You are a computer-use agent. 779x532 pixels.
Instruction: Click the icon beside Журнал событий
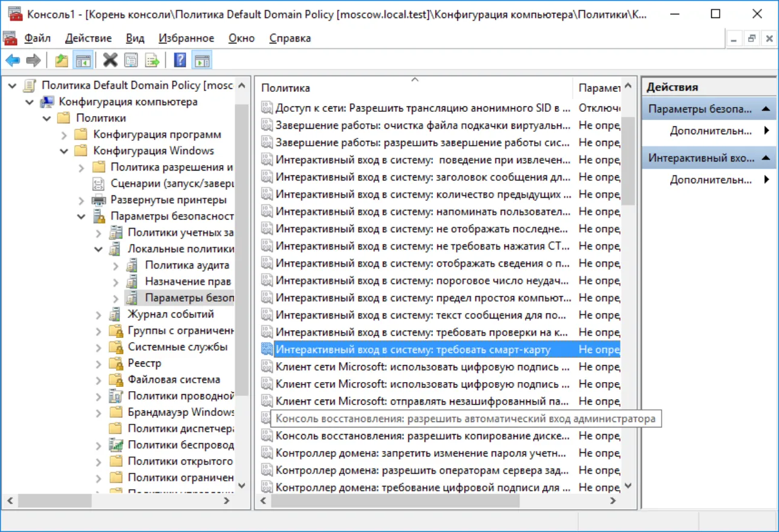coord(116,314)
